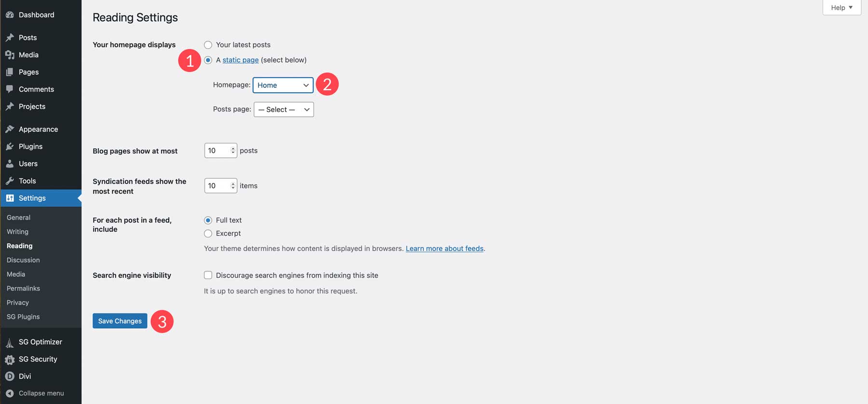The image size is (868, 404).
Task: Open Media settings submenu item
Action: [x=16, y=274]
